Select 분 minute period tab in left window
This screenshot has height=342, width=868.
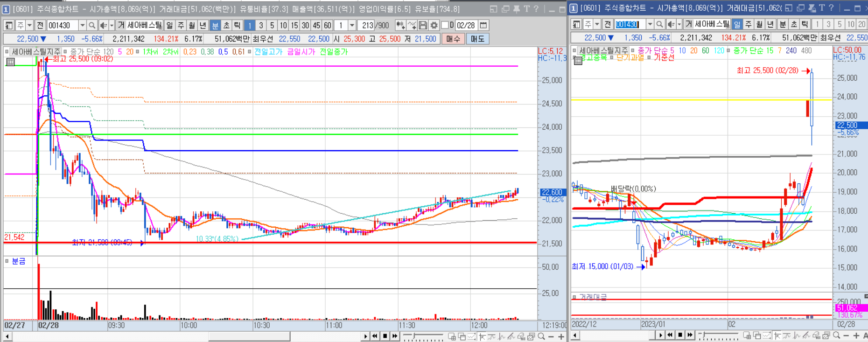coord(215,25)
